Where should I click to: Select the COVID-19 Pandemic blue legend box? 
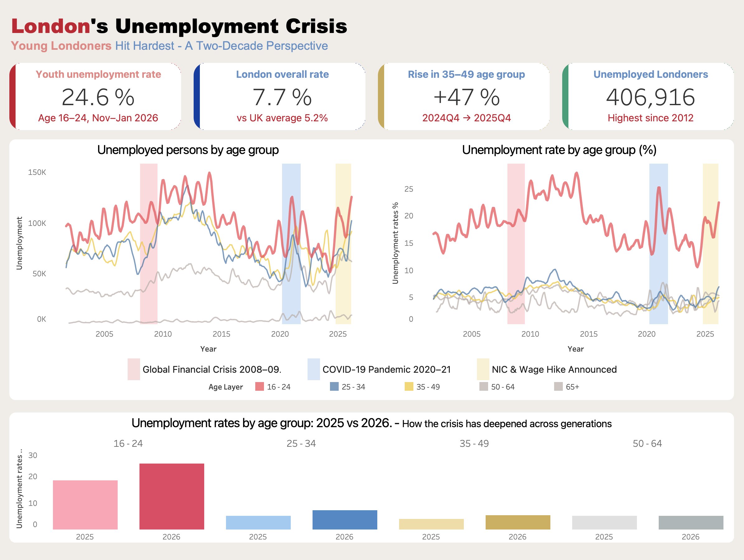313,369
